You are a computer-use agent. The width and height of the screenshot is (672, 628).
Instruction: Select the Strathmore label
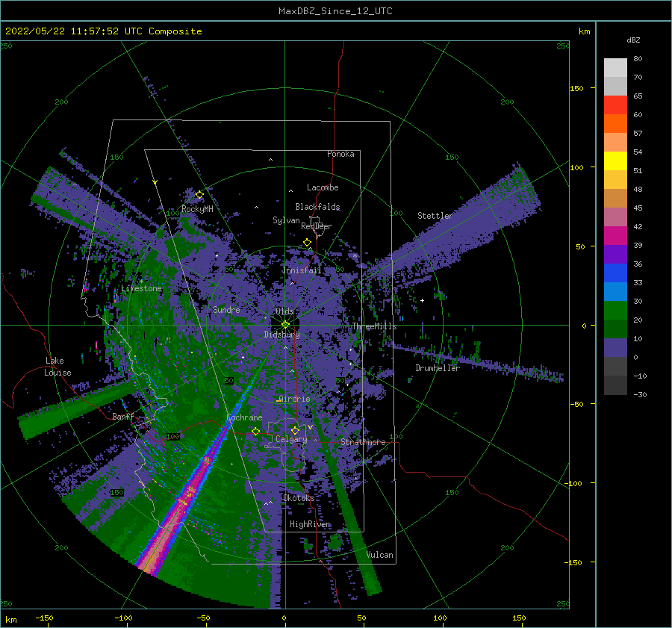coord(363,442)
